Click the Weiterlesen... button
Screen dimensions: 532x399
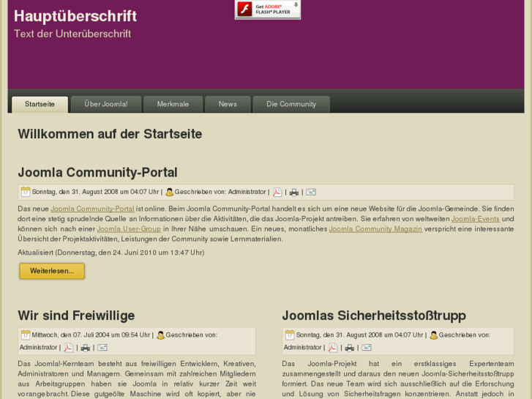coord(52,271)
